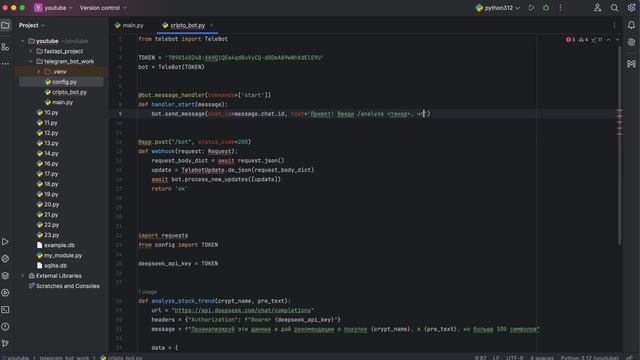
Task: Debug the python312 configuration
Action: 546,8
